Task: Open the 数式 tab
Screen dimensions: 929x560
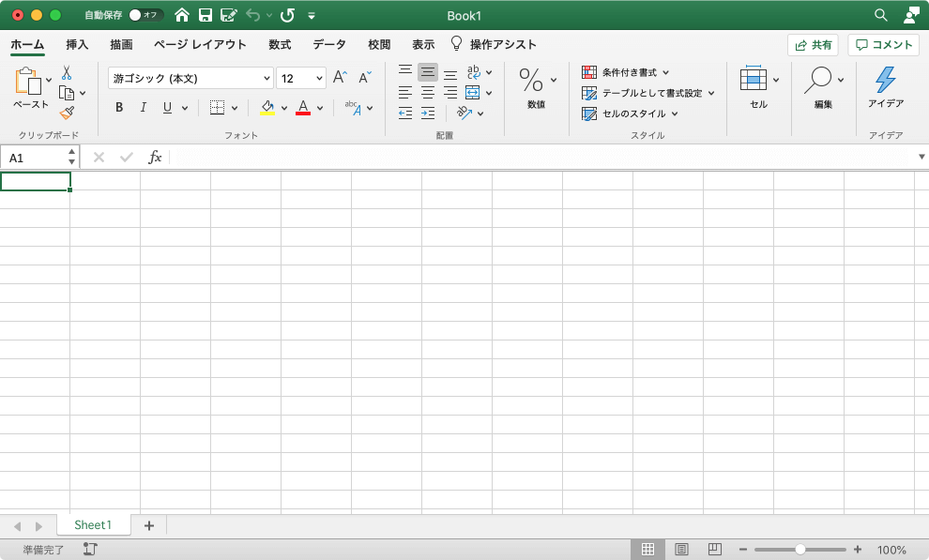Action: 280,44
